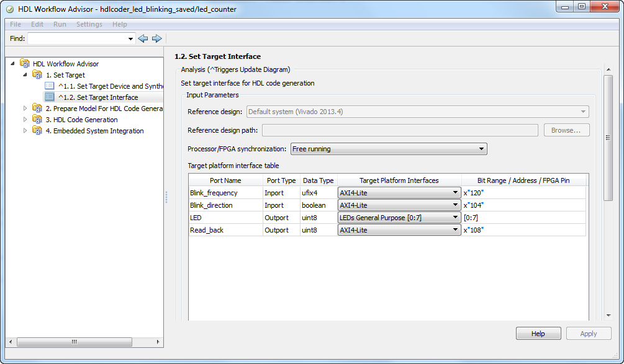Click the HDL Workflow Advisor root folder icon
The image size is (624, 364).
pos(25,64)
